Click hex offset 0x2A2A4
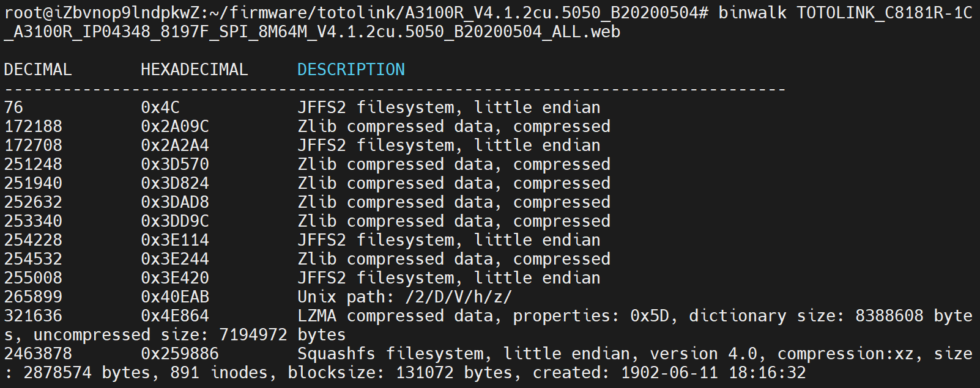Viewport: 980px width, 388px height. (175, 145)
